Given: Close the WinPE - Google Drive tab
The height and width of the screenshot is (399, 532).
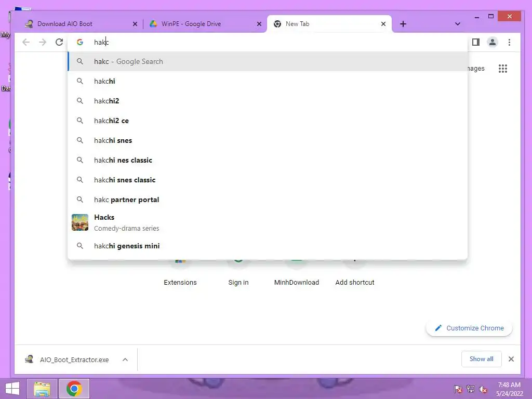Looking at the screenshot, I should point(259,24).
